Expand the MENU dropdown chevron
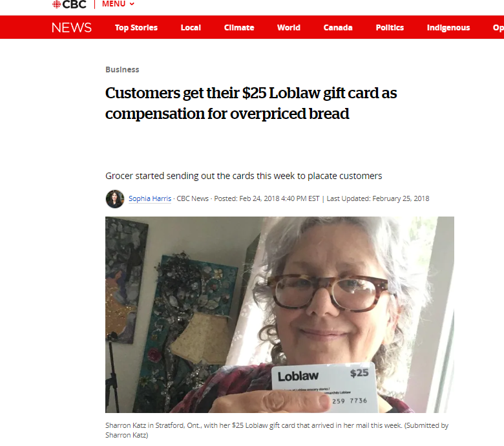 (x=132, y=4)
